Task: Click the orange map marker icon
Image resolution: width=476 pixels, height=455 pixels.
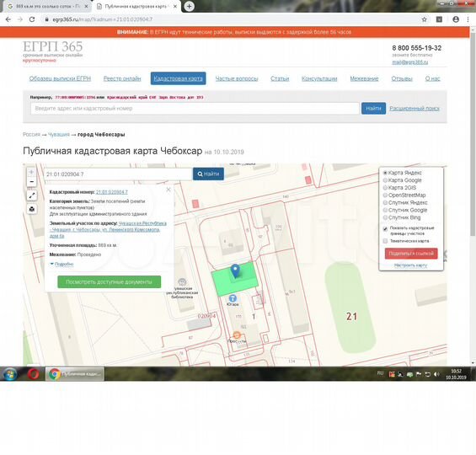Action: tap(237, 335)
